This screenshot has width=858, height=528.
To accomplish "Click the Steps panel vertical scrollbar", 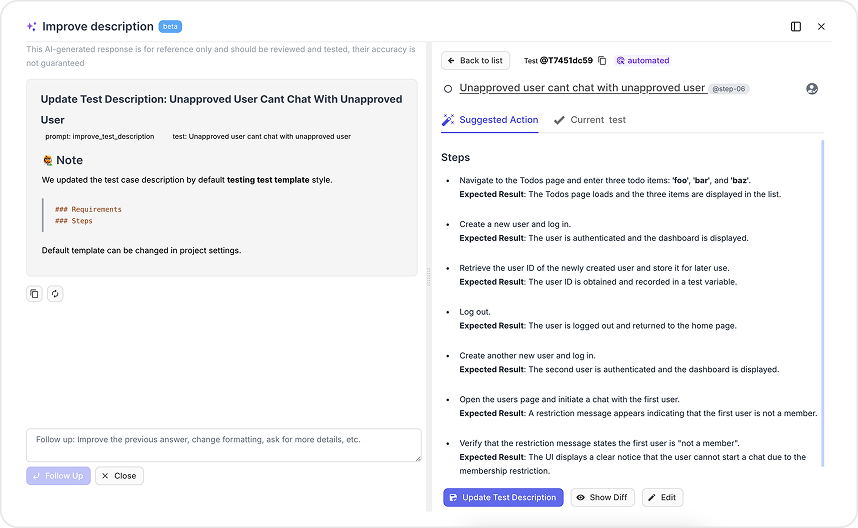I will [x=822, y=300].
